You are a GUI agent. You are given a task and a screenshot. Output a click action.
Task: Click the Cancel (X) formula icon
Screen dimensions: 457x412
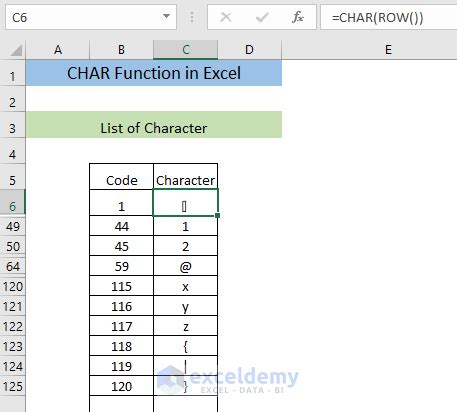(226, 17)
